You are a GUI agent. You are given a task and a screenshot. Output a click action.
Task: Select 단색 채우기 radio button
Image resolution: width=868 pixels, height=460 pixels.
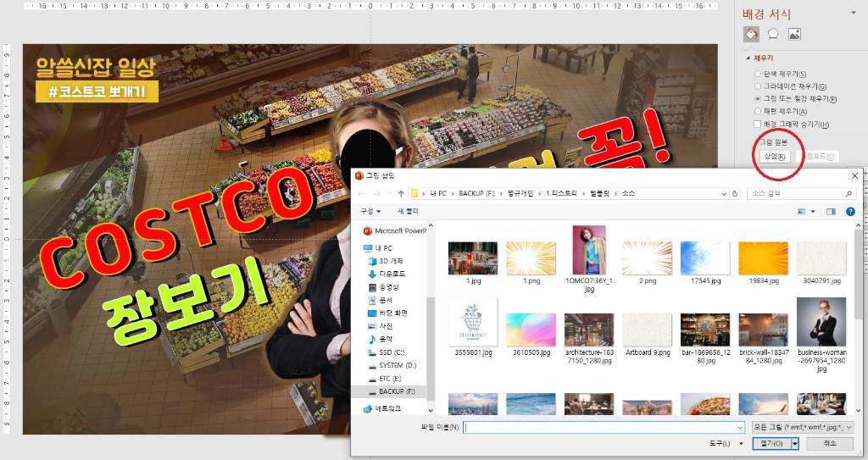click(757, 74)
